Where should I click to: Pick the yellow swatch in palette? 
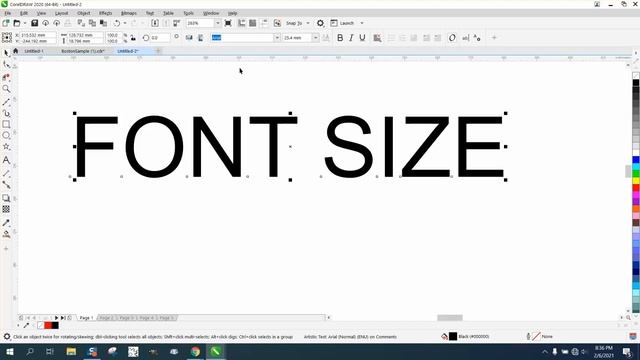tap(636, 181)
